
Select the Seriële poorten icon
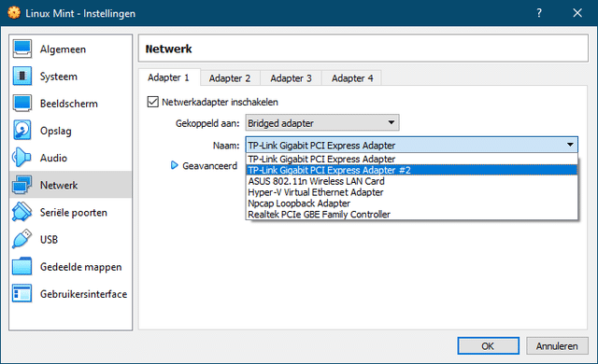(x=22, y=212)
